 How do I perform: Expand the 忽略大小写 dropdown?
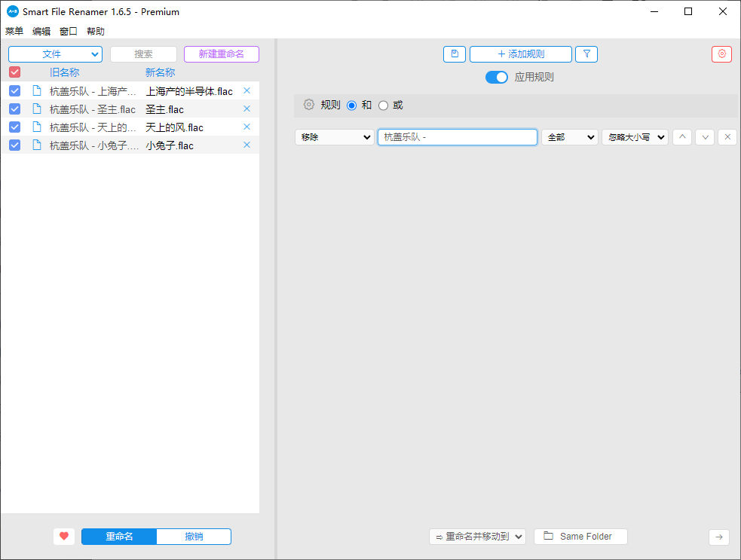pos(635,137)
